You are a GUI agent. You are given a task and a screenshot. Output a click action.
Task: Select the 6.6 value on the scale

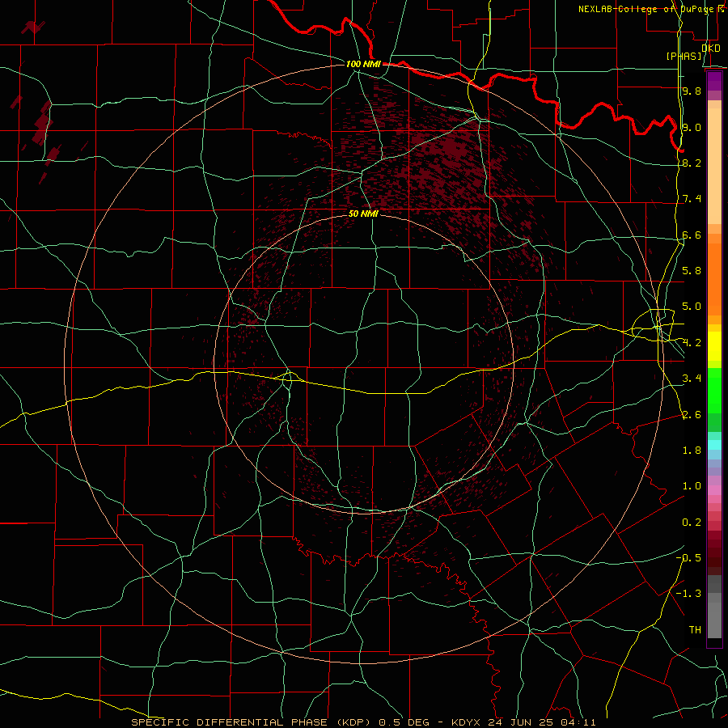[x=692, y=235]
